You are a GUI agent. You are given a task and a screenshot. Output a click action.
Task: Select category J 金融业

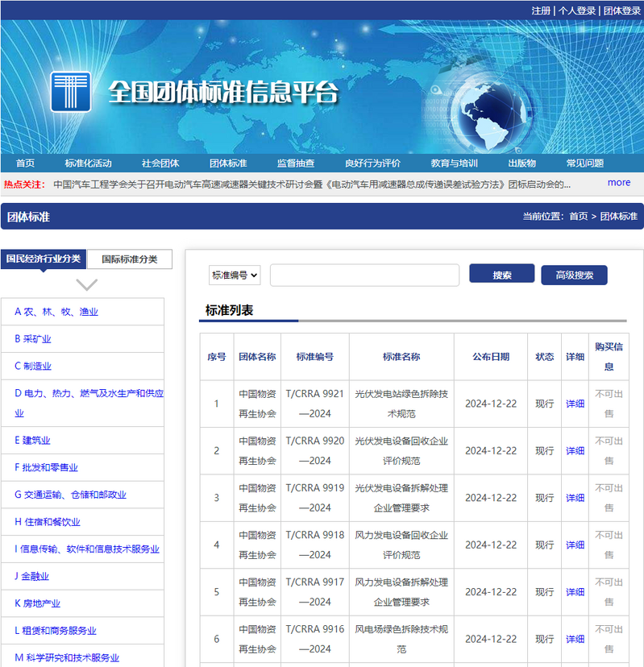point(32,576)
